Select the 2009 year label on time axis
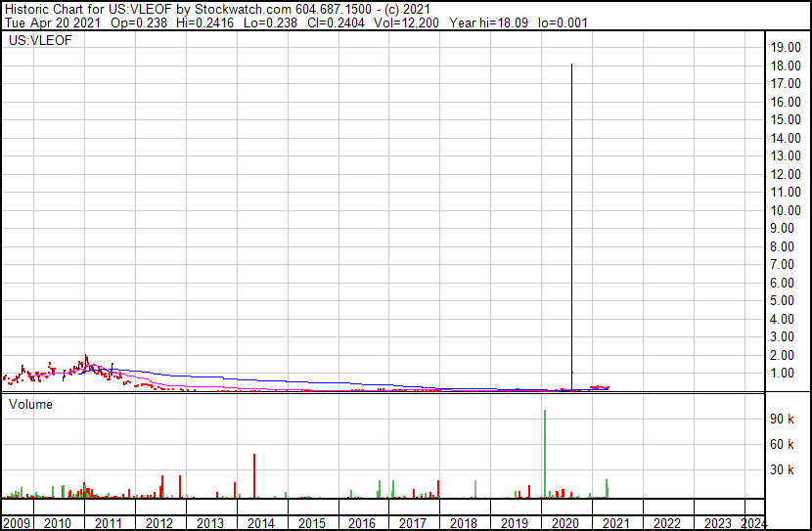The image size is (812, 531). [x=17, y=523]
